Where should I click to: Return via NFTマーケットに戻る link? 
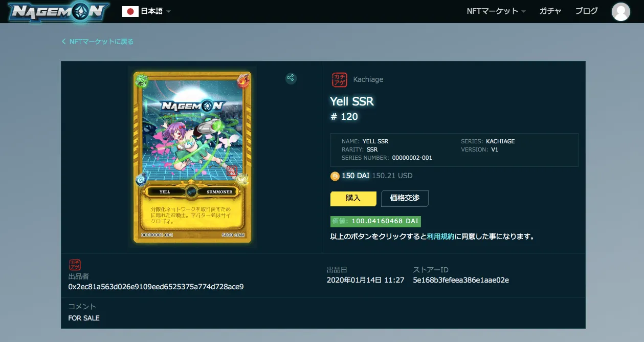coord(101,41)
